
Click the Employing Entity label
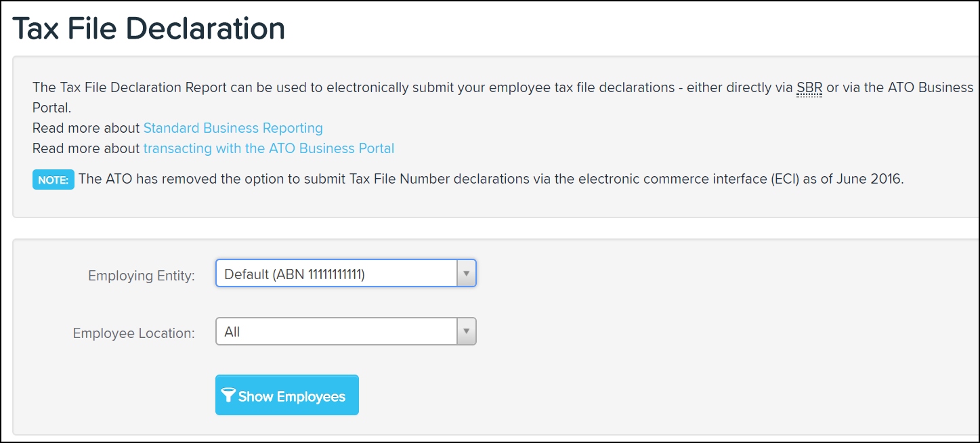142,276
